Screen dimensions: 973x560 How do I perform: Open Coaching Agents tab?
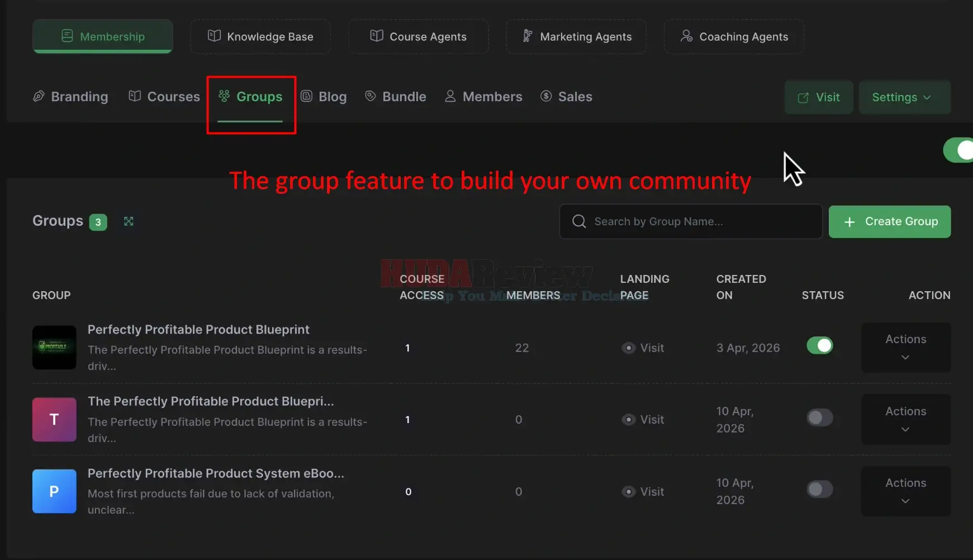pyautogui.click(x=734, y=36)
